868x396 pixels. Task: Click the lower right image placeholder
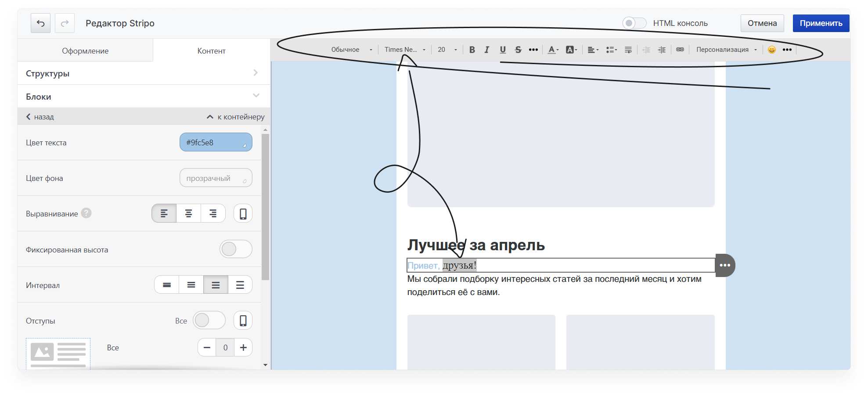tap(641, 342)
